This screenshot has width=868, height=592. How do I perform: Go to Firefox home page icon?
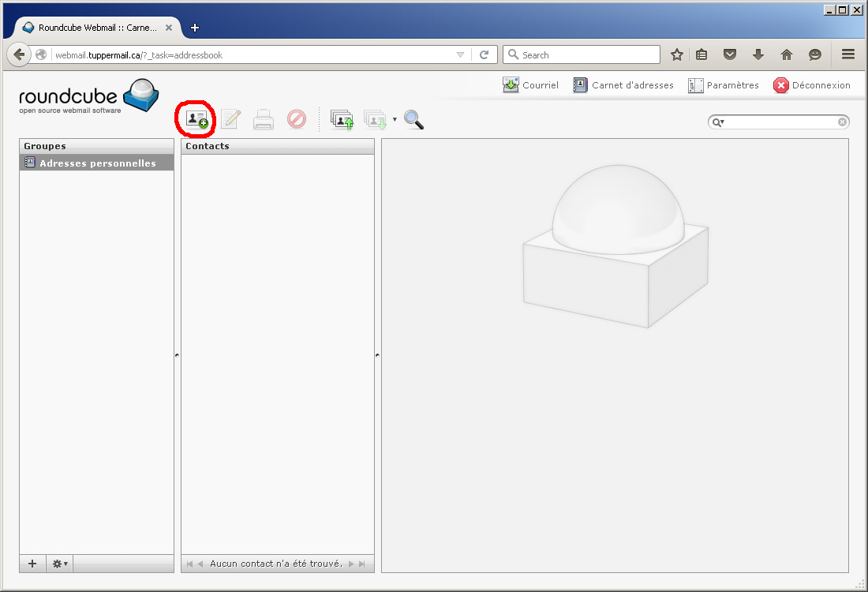[x=786, y=54]
